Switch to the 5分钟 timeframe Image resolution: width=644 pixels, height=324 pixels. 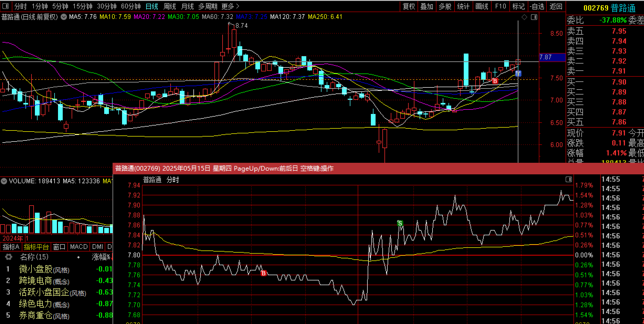click(60, 6)
